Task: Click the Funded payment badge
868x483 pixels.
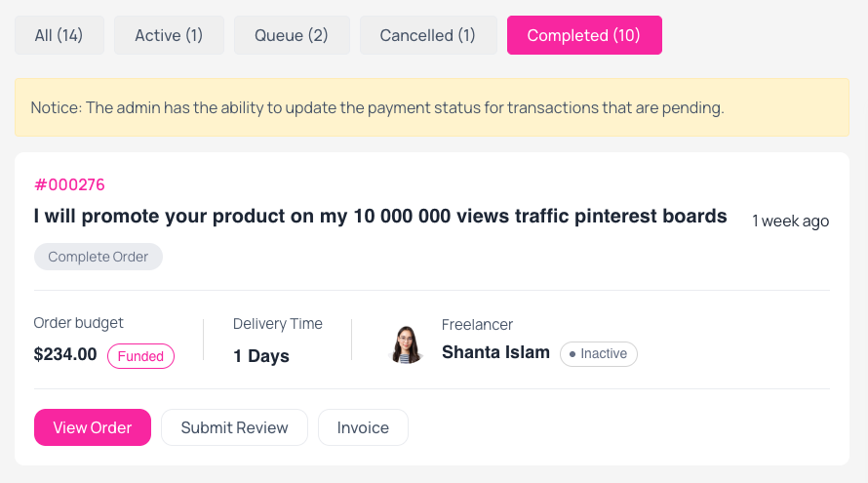Action: coord(140,356)
